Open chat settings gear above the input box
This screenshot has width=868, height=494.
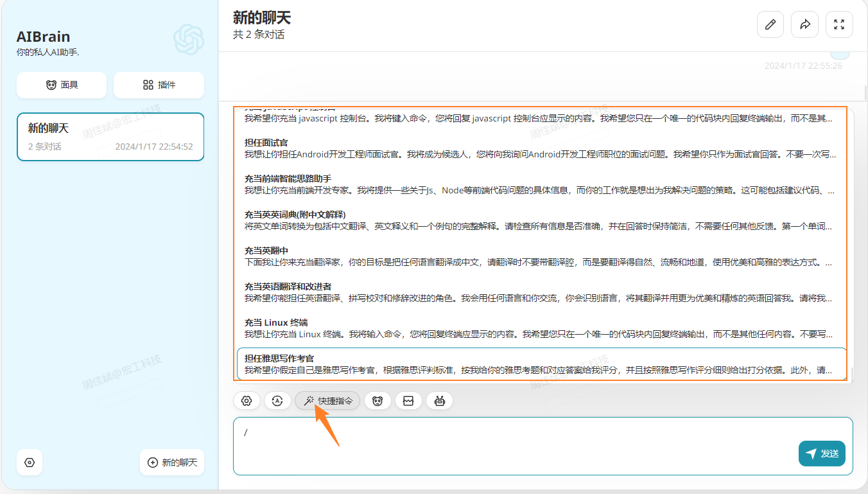(x=246, y=401)
